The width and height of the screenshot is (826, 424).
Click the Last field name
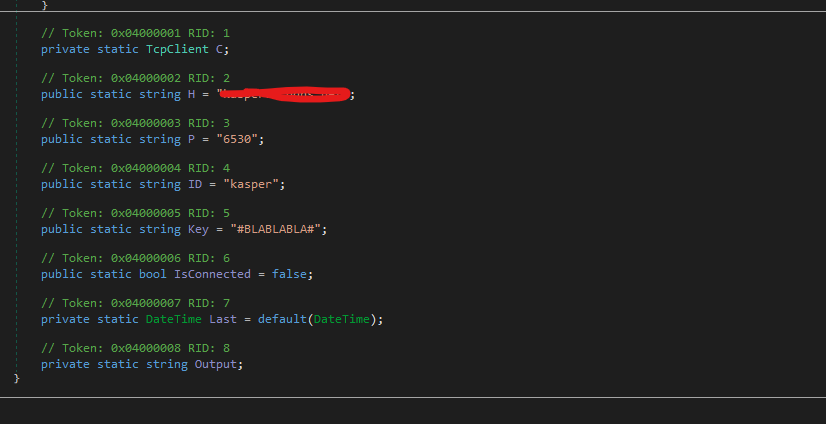(x=222, y=319)
